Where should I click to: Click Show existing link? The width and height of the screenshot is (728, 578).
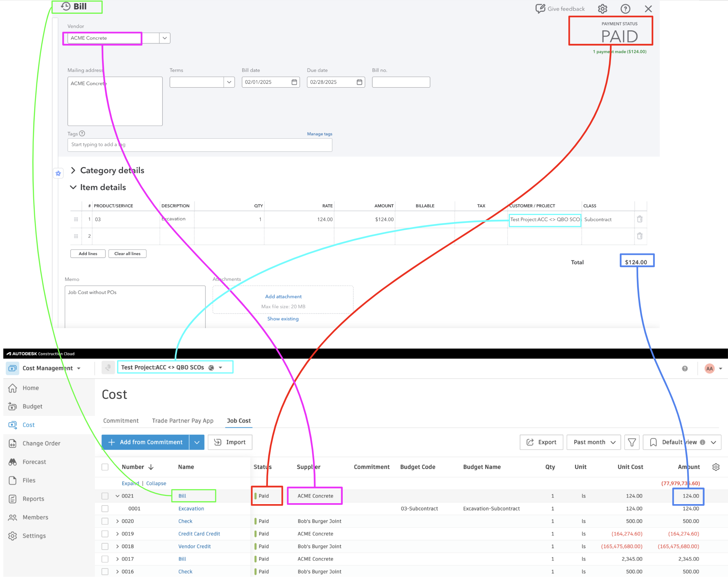click(283, 318)
